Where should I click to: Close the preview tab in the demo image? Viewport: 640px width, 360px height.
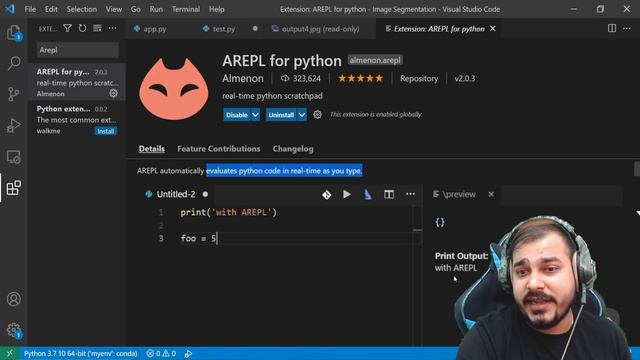pos(491,194)
